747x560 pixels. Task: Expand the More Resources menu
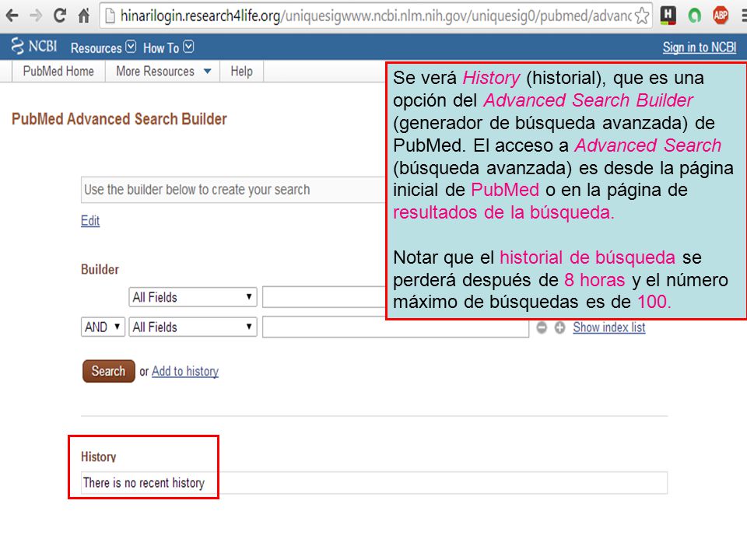tap(163, 72)
